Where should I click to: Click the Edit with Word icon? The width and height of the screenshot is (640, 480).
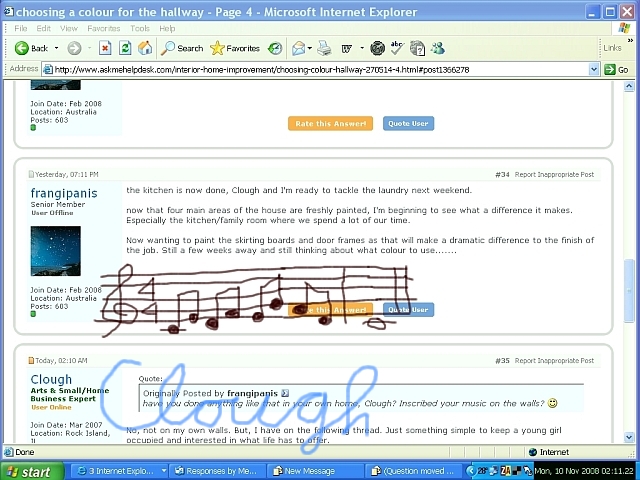(347, 49)
